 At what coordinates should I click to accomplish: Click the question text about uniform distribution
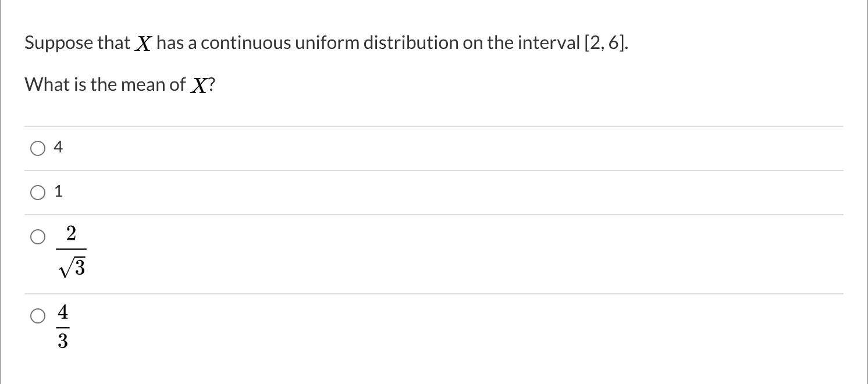pos(326,42)
